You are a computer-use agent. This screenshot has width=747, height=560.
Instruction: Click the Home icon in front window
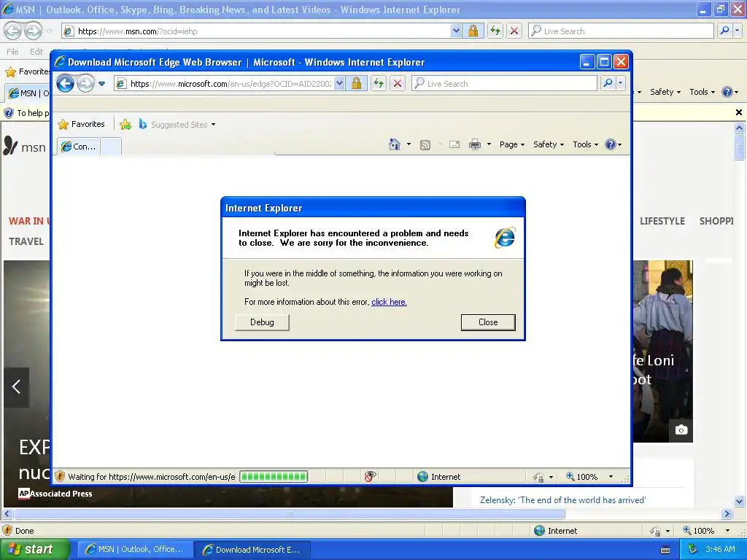(395, 144)
